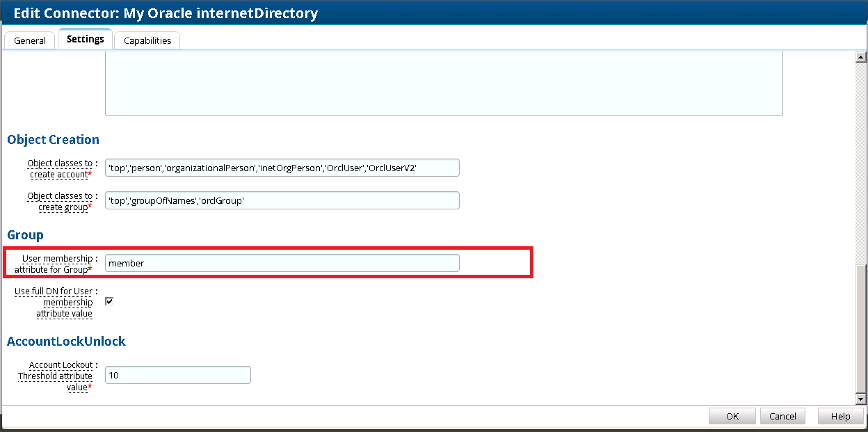Viewport: 868px width, 432px height.
Task: Select the Account Lockout Threshold value field
Action: pos(177,375)
